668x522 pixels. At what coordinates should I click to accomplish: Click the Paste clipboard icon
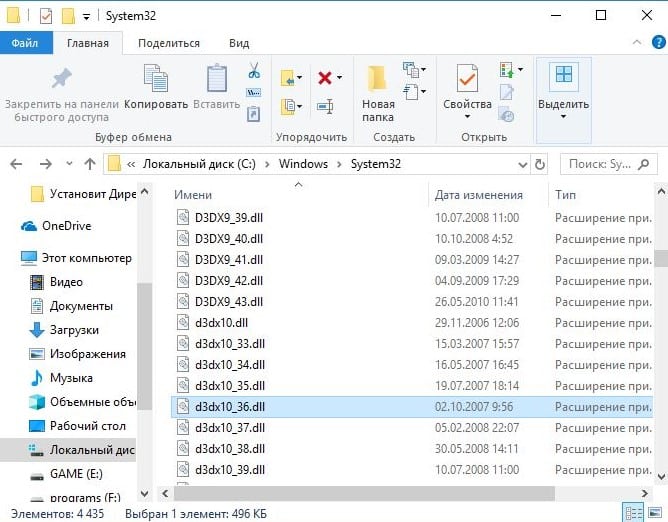tap(216, 78)
